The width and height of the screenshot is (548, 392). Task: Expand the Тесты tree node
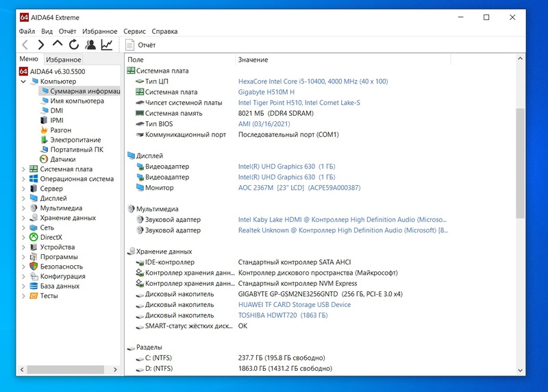[x=23, y=296]
